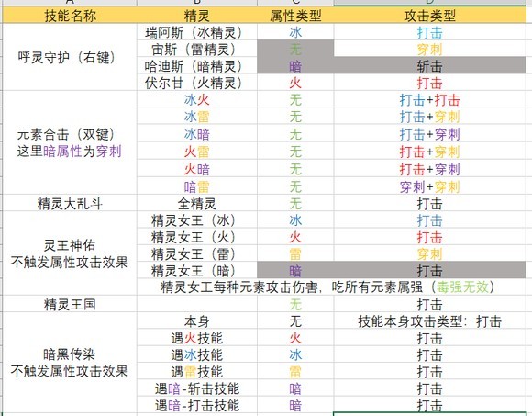Click the 雷 attribute in the 遇雷技能 row
Screen dimensions: 532x416
click(295, 372)
